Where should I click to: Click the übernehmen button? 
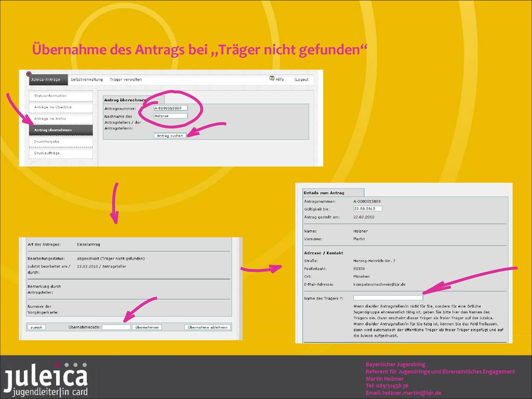click(147, 327)
